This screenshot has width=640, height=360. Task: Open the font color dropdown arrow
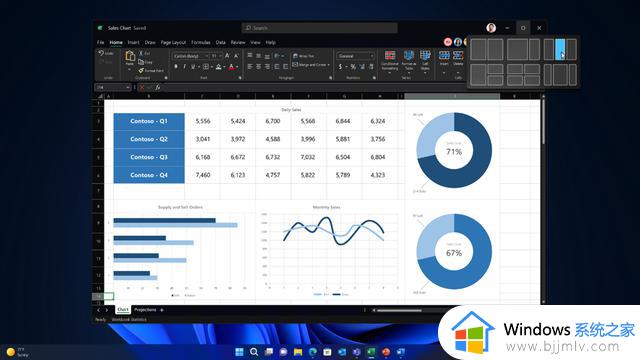[x=237, y=67]
